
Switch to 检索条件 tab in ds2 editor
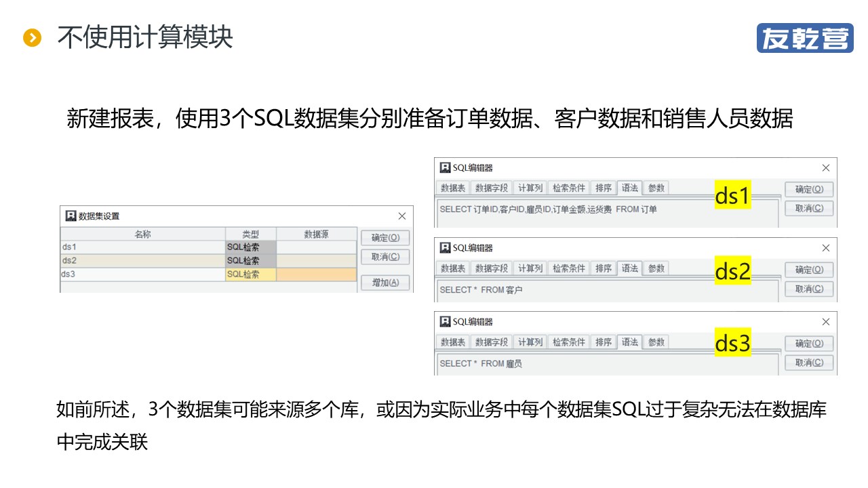(568, 268)
